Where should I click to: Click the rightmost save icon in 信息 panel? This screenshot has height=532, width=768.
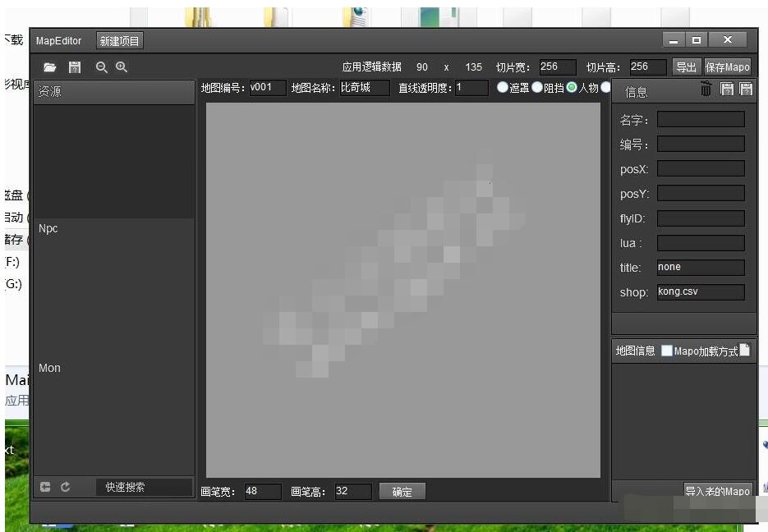pos(746,89)
